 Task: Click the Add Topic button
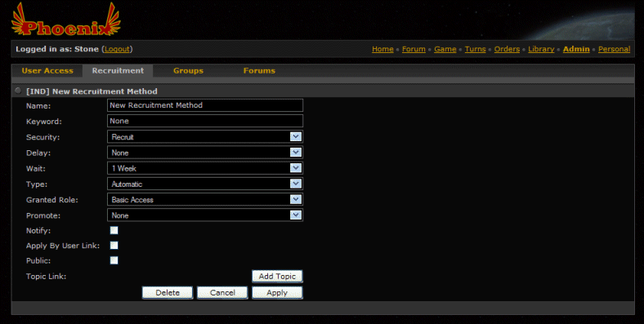tap(277, 277)
